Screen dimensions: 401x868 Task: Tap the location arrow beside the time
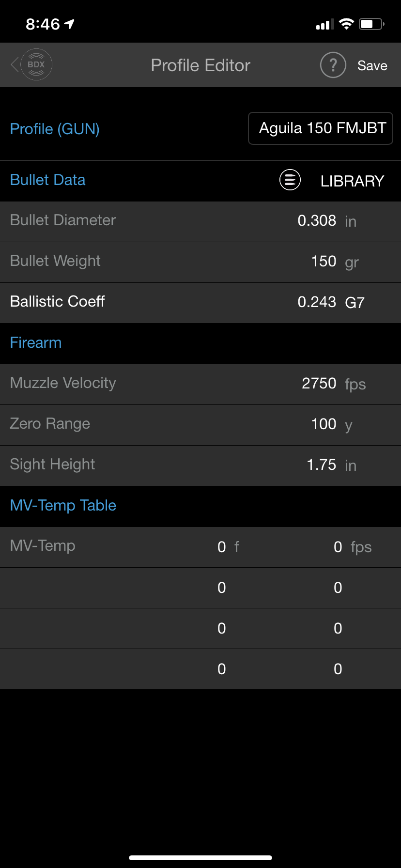(x=69, y=24)
